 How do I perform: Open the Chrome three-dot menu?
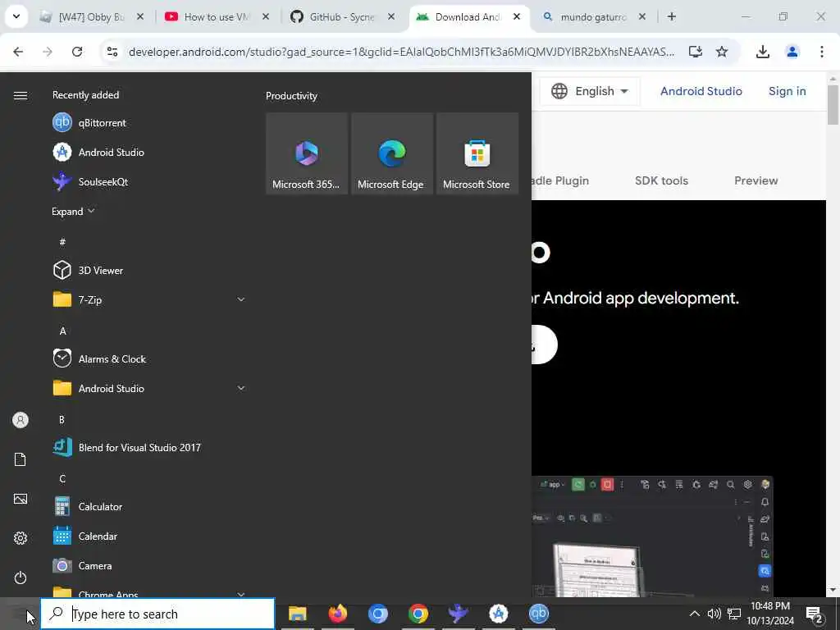click(x=822, y=52)
